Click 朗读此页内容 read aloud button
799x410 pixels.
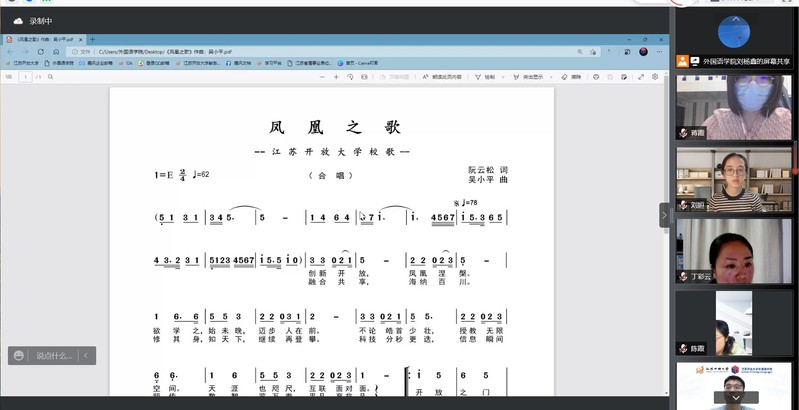tap(442, 77)
